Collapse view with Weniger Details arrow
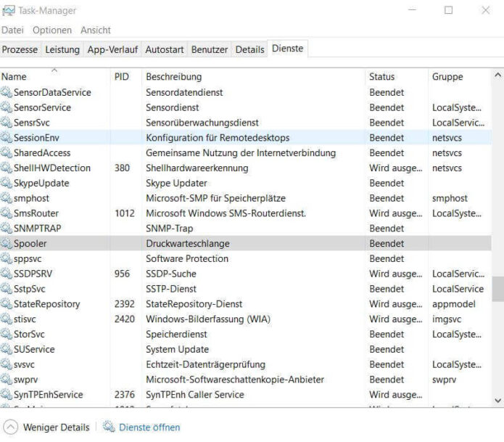The width and height of the screenshot is (504, 442). point(11,427)
